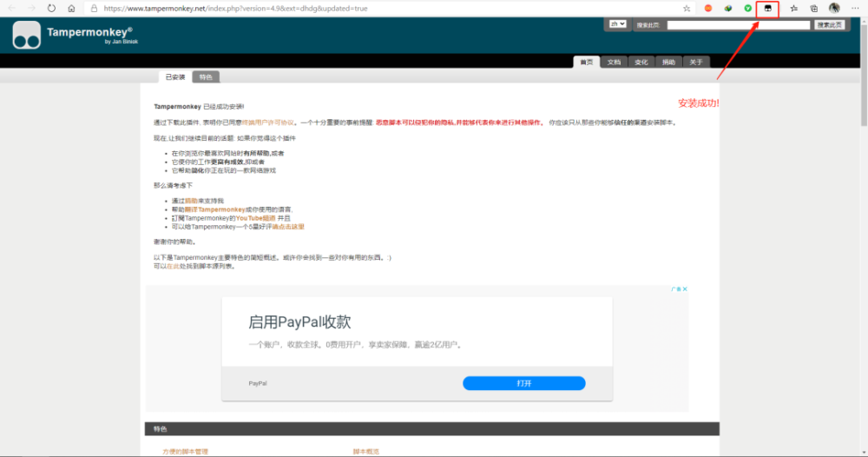Open the 脚本概览 feature link
Screen dimensions: 868x457
click(366, 452)
